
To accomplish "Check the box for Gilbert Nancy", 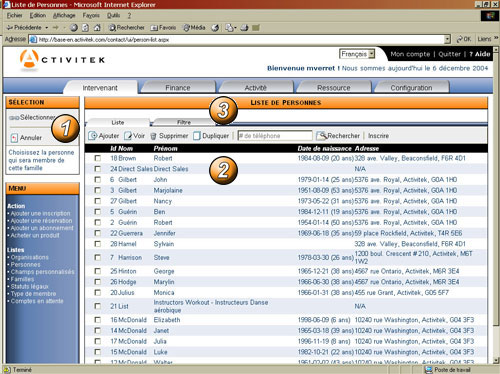I will (97, 201).
